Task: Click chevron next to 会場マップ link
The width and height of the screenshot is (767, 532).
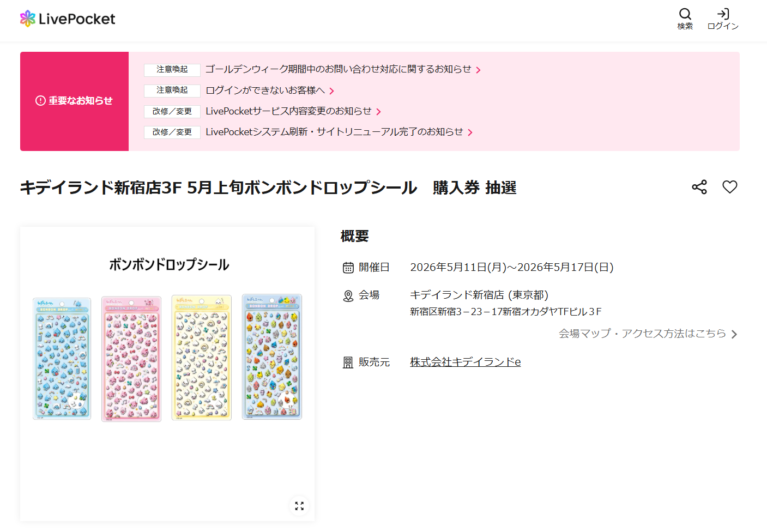Action: click(x=734, y=334)
